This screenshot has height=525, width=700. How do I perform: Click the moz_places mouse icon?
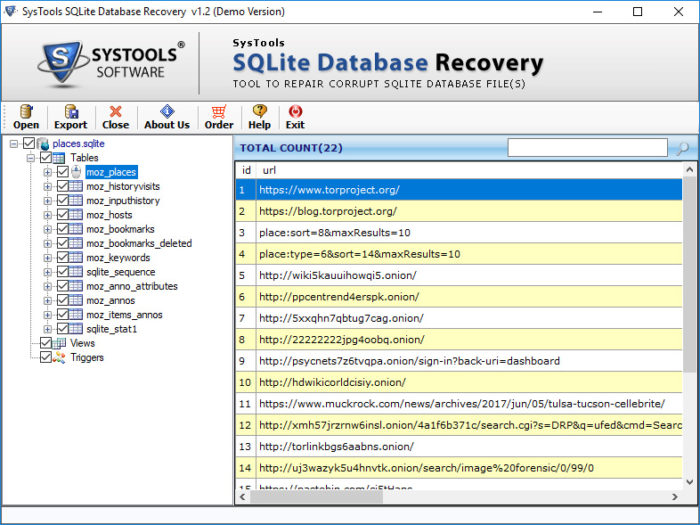(x=76, y=172)
